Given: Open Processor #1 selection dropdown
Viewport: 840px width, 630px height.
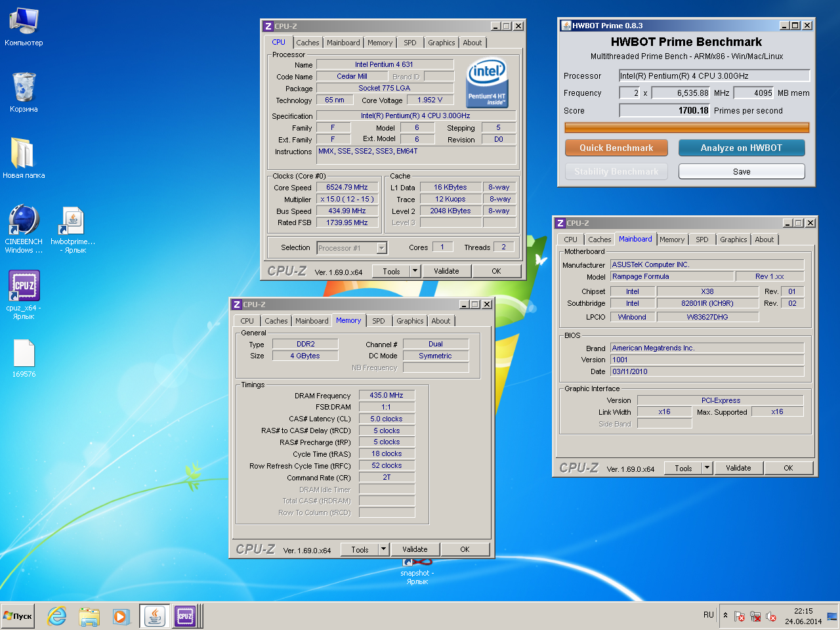Looking at the screenshot, I should (381, 248).
